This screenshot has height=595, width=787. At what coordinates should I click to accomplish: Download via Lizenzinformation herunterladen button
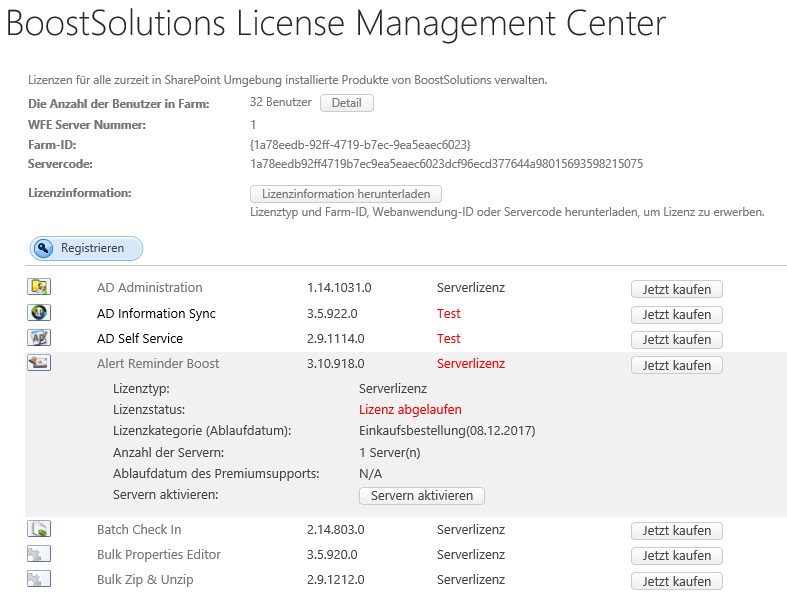346,194
